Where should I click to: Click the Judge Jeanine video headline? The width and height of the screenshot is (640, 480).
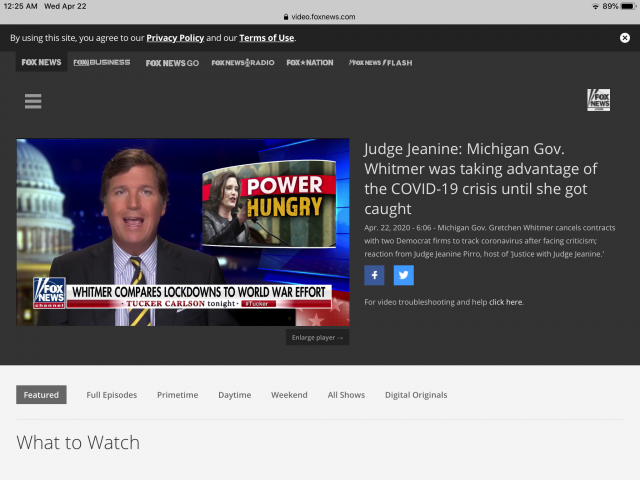tap(481, 179)
